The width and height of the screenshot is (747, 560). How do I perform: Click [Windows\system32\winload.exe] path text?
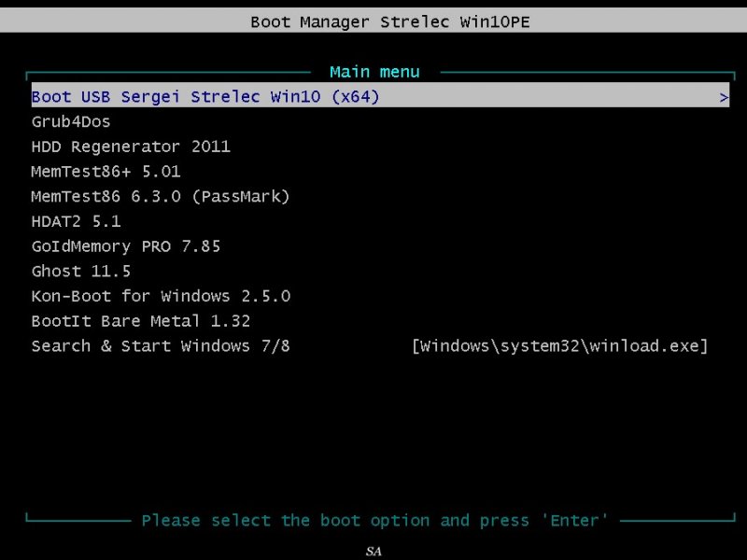pyautogui.click(x=559, y=345)
